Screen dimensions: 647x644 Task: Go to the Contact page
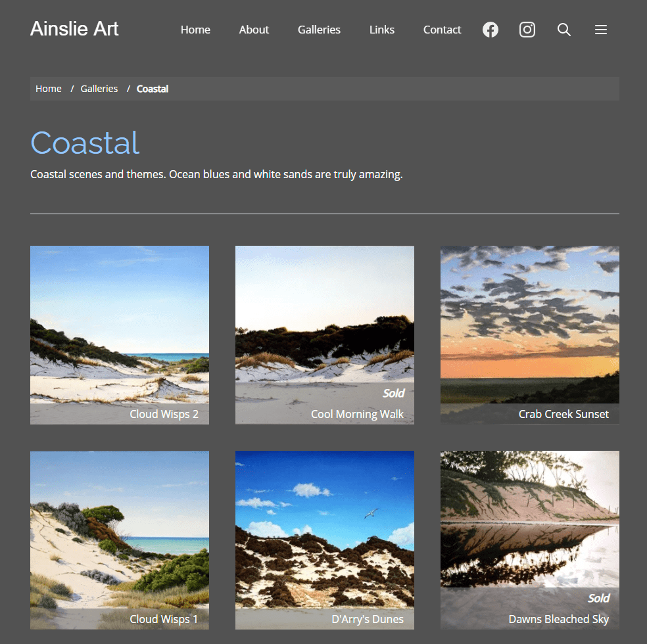click(x=441, y=30)
